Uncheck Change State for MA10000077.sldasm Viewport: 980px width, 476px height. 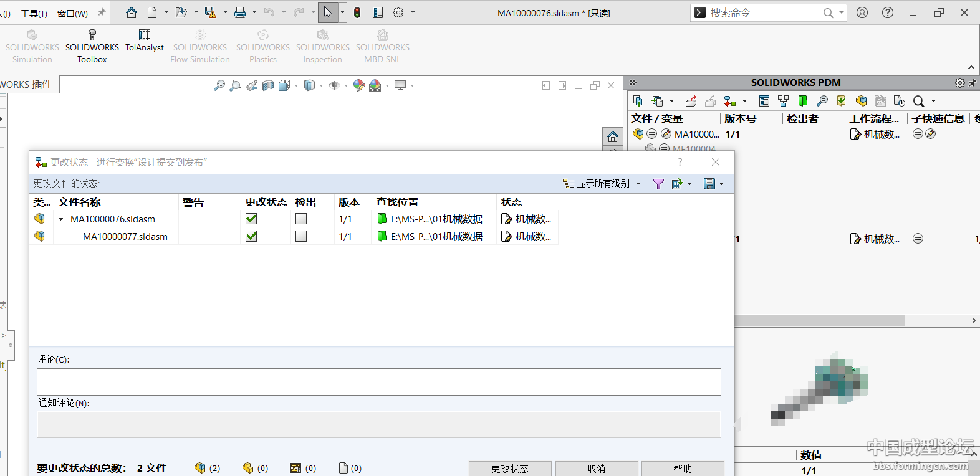click(x=251, y=236)
